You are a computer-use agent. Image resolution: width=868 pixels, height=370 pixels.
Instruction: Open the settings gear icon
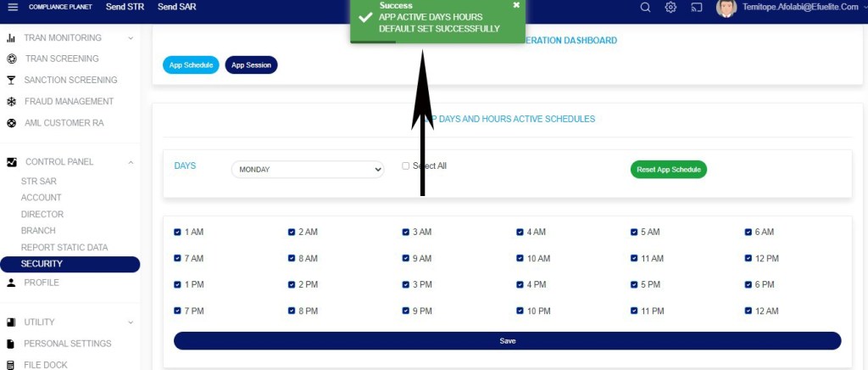670,8
